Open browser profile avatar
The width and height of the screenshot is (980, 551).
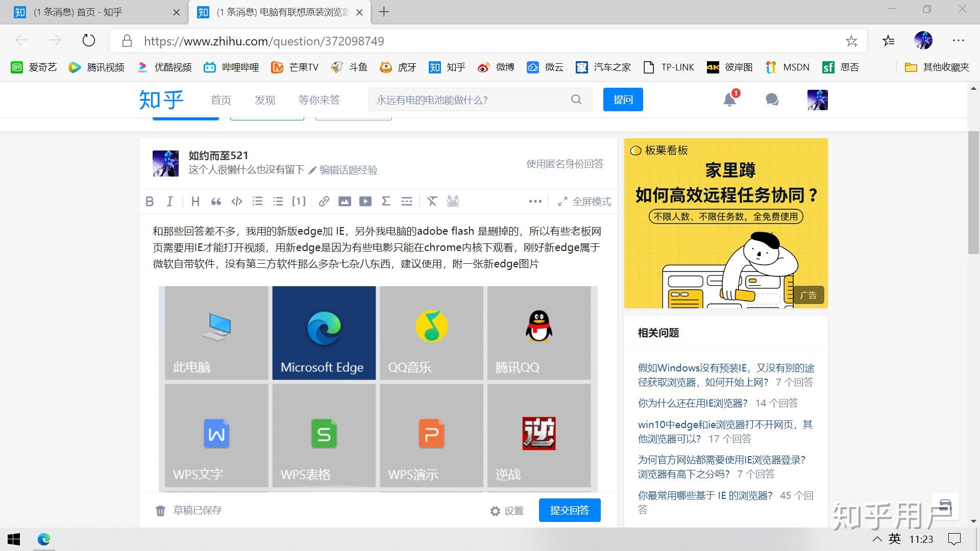(x=923, y=40)
